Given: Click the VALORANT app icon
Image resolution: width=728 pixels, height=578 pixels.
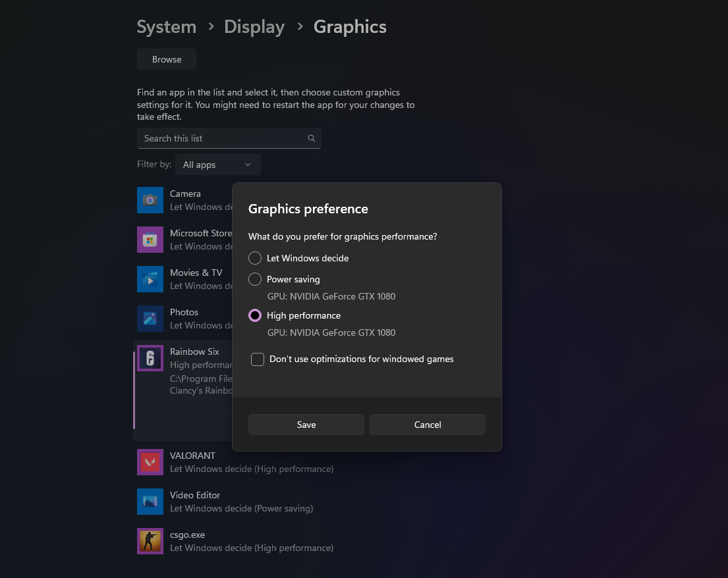Looking at the screenshot, I should 150,462.
